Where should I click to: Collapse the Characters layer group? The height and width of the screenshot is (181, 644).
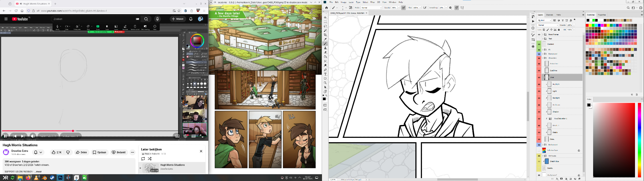pyautogui.click(x=543, y=58)
